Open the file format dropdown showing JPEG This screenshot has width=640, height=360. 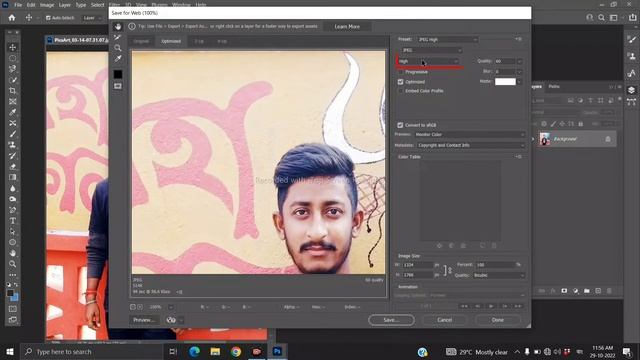[x=431, y=50]
